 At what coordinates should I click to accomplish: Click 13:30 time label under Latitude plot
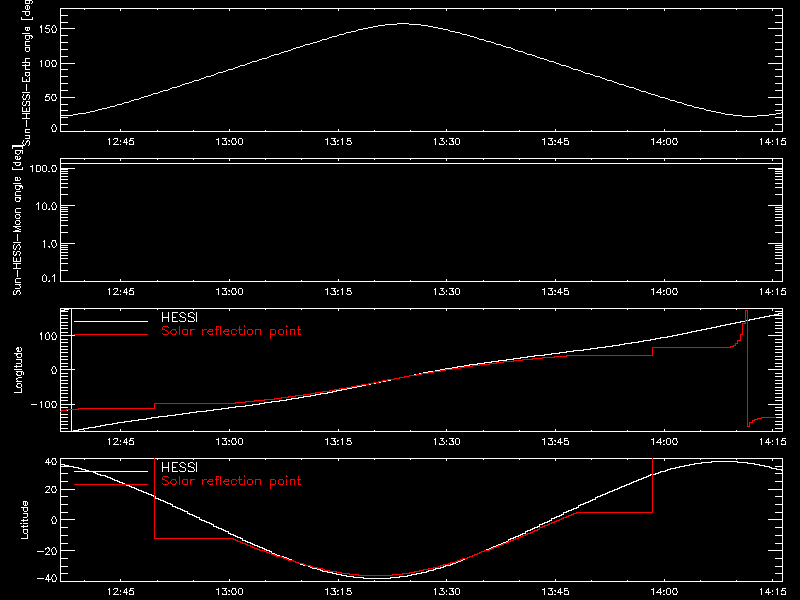[x=447, y=592]
